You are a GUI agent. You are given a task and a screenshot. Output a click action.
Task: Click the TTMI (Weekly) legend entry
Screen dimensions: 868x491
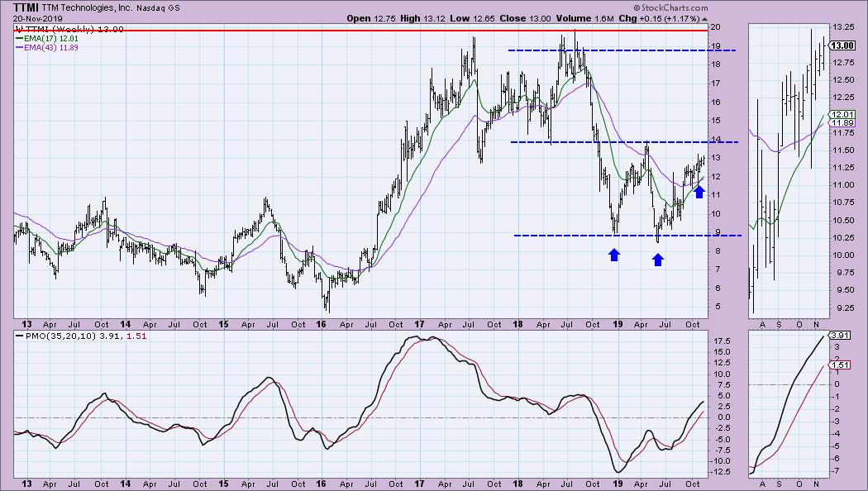(69, 29)
